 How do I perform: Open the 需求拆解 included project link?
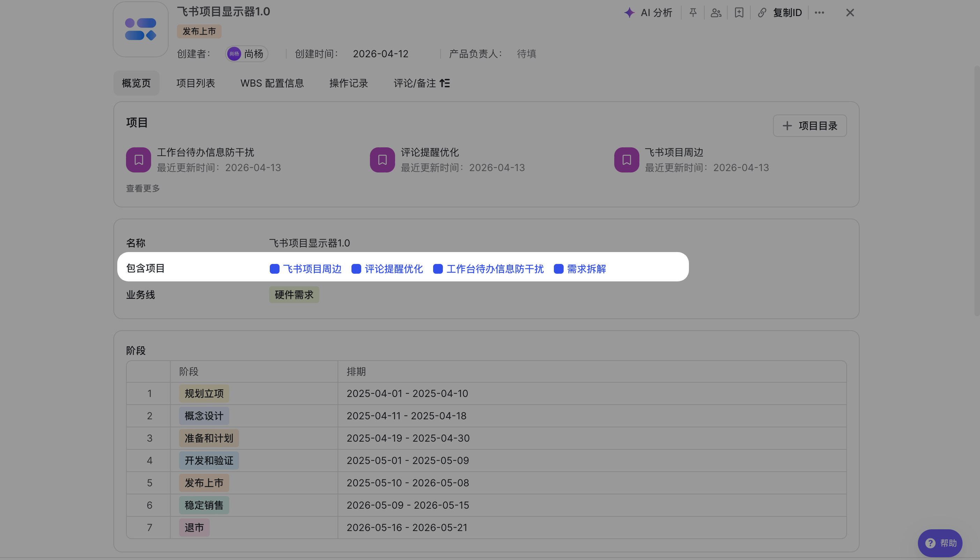pyautogui.click(x=580, y=269)
